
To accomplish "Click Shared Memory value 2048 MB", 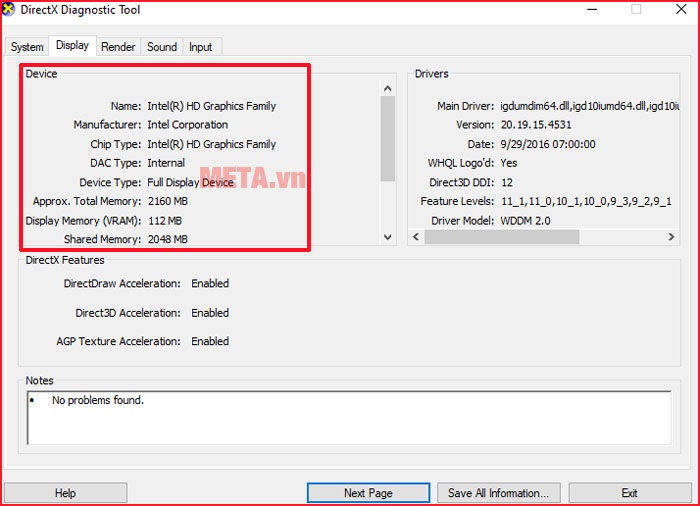I will tap(168, 239).
